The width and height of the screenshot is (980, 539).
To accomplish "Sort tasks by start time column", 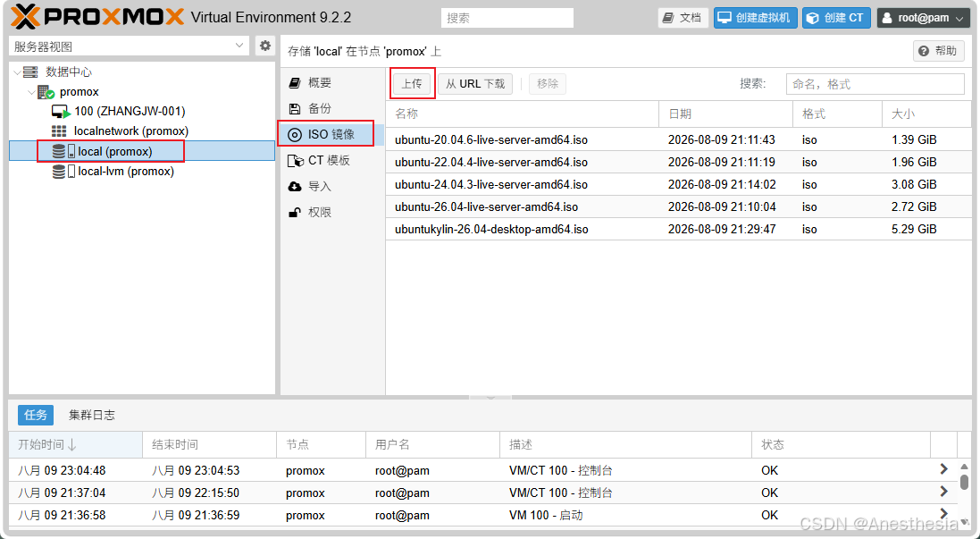I will 76,444.
